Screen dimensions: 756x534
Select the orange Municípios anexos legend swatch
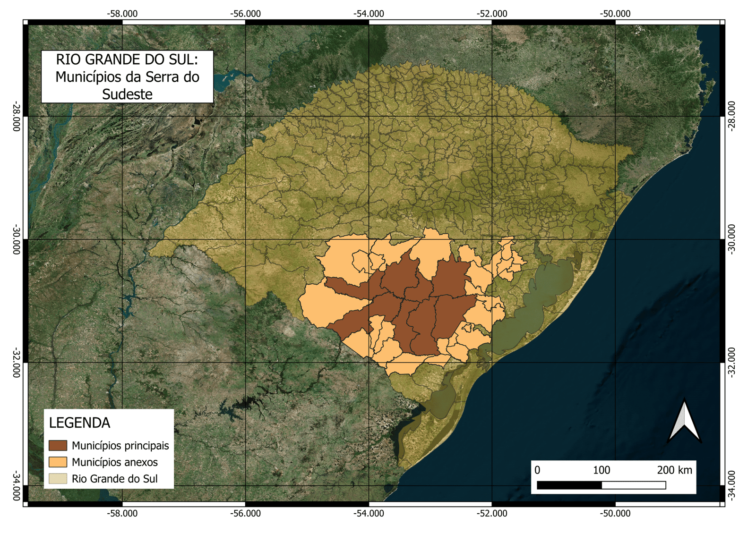pos(58,462)
